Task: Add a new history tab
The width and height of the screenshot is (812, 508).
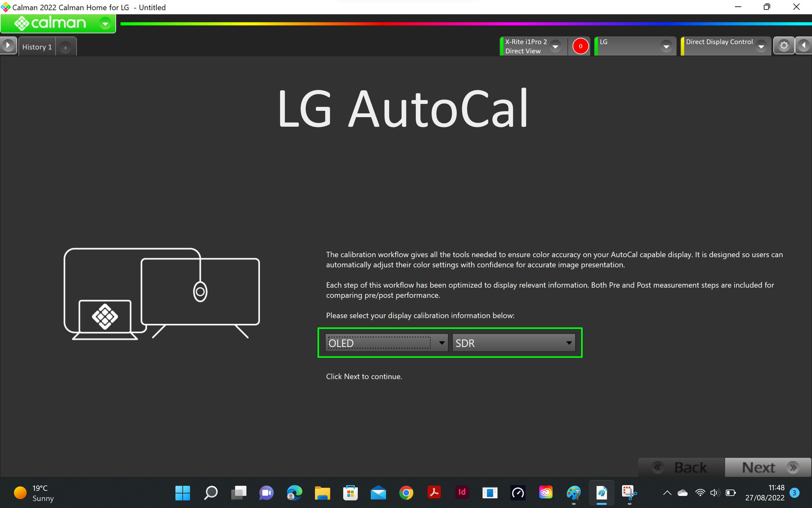Action: (x=65, y=47)
